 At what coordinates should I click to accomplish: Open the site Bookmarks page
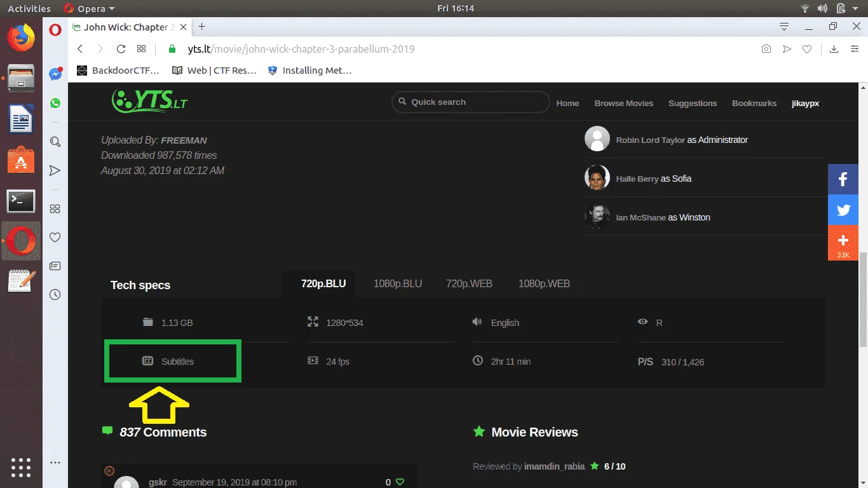(x=754, y=103)
